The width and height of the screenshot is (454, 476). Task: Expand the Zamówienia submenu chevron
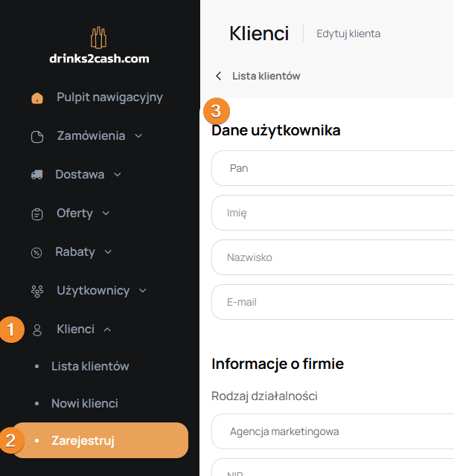pyautogui.click(x=138, y=136)
